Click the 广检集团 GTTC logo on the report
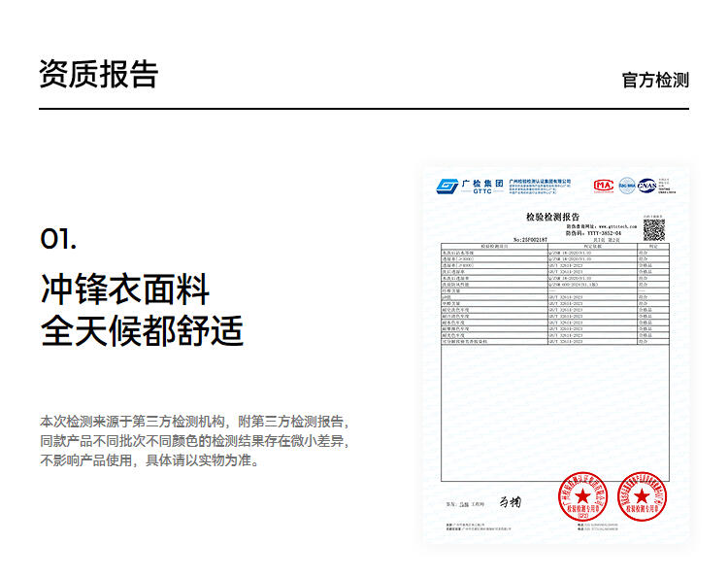This screenshot has width=728, height=578. click(x=470, y=187)
